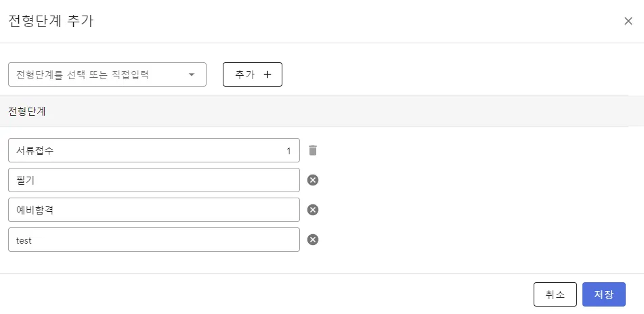Open the 전형단계를 선택 또는 직접입력 combo box
The width and height of the screenshot is (644, 314).
tap(98, 74)
